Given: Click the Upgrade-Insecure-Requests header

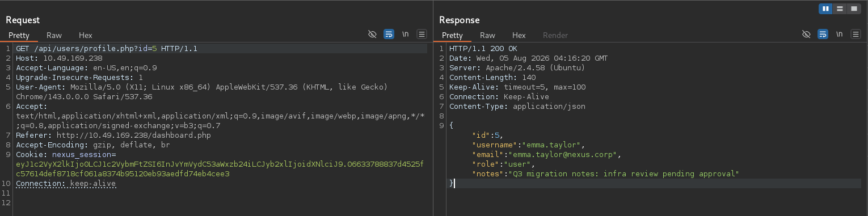Looking at the screenshot, I should pyautogui.click(x=79, y=77).
